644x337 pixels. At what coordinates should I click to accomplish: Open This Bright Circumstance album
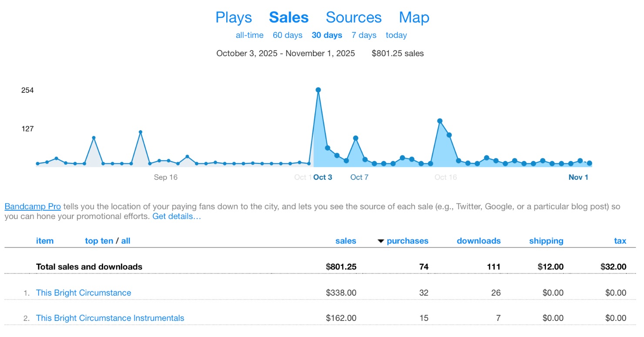pyautogui.click(x=84, y=293)
